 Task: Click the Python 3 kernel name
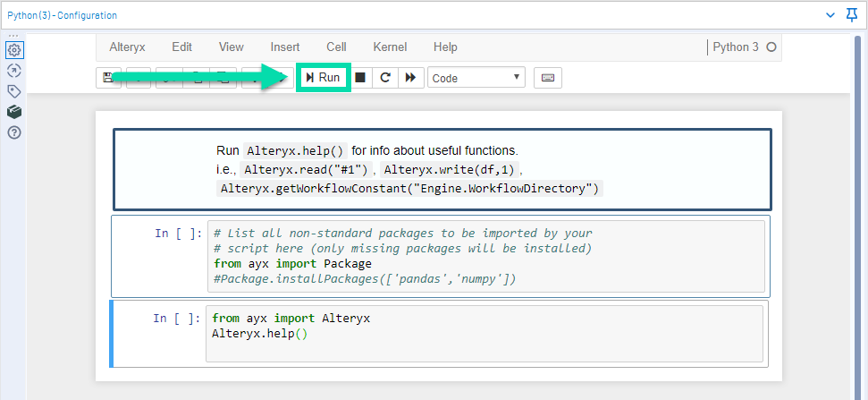click(736, 47)
